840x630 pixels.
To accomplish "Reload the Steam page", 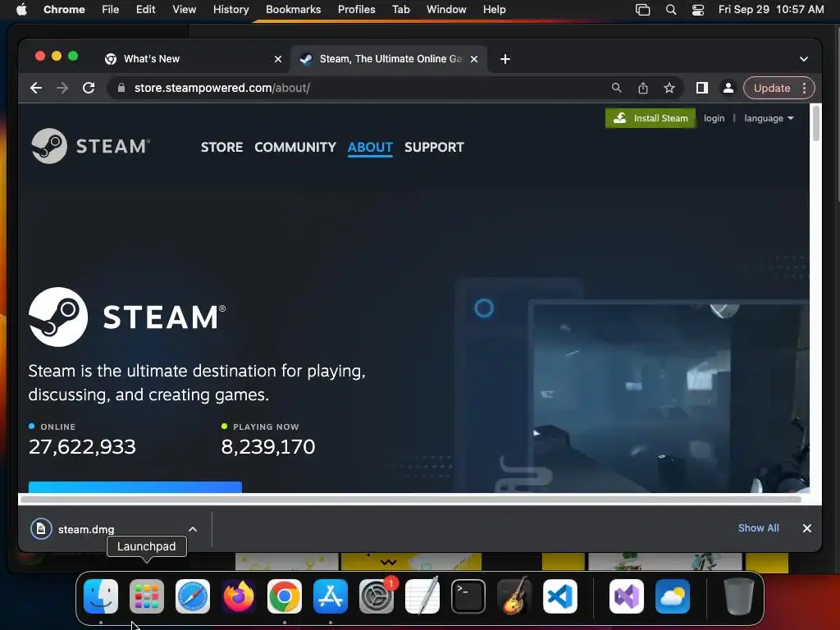I will [89, 88].
